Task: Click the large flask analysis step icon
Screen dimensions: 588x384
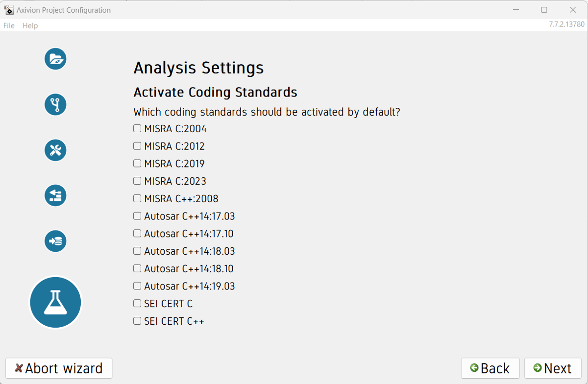Action: pyautogui.click(x=55, y=302)
